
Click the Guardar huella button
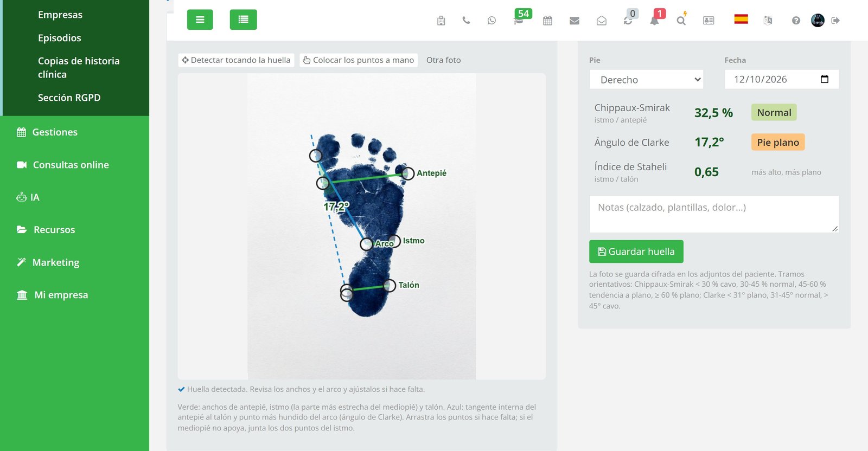pos(636,252)
